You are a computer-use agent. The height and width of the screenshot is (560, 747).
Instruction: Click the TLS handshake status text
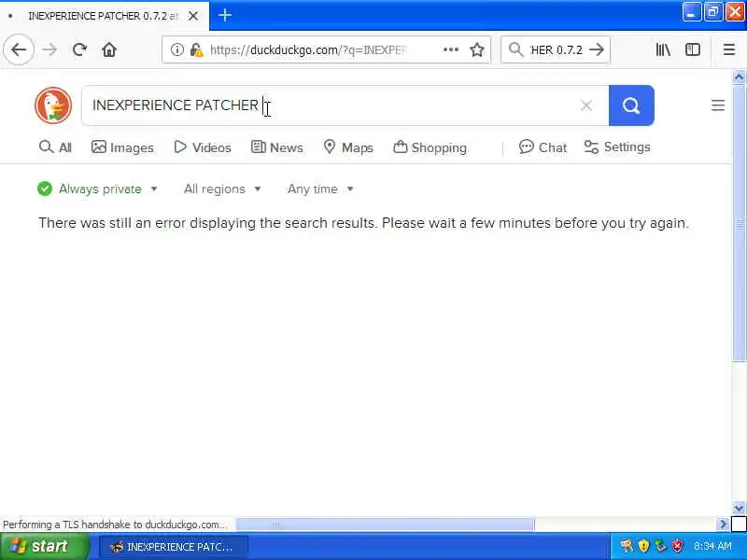coord(114,525)
